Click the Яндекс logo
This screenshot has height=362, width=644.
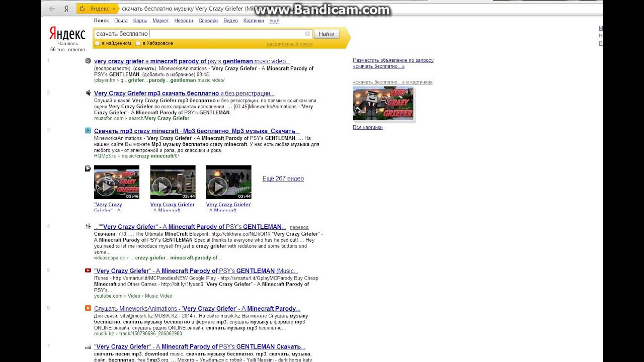click(x=67, y=34)
